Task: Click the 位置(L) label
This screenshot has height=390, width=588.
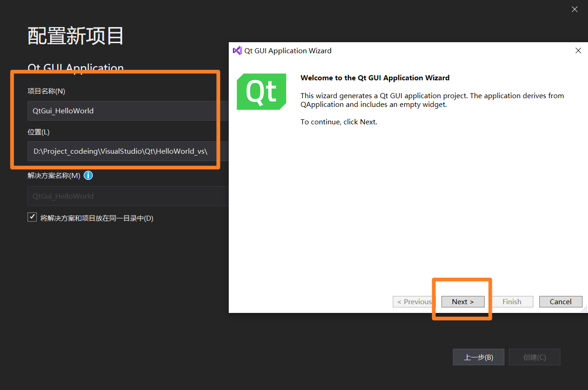Action: coord(38,132)
